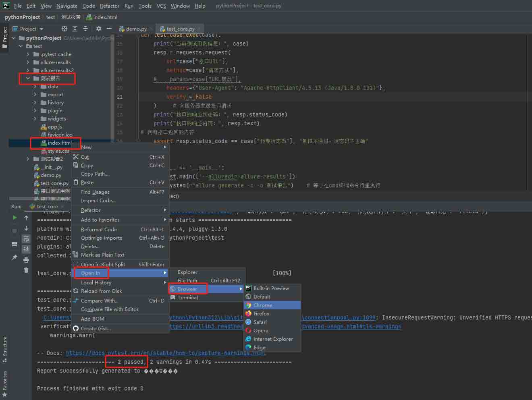Click the Collapse All icon in Project toolbar
Screen dimensions: 532x400
(85, 29)
